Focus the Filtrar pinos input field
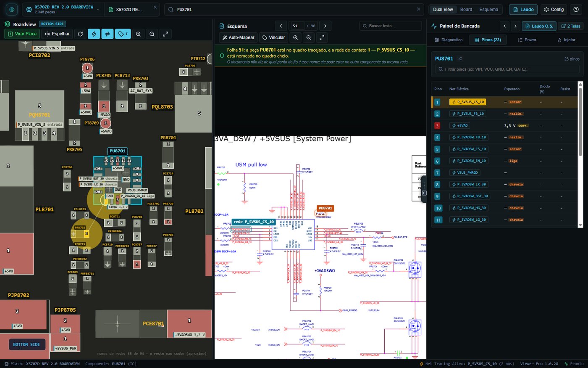The width and height of the screenshot is (588, 368). click(x=507, y=69)
